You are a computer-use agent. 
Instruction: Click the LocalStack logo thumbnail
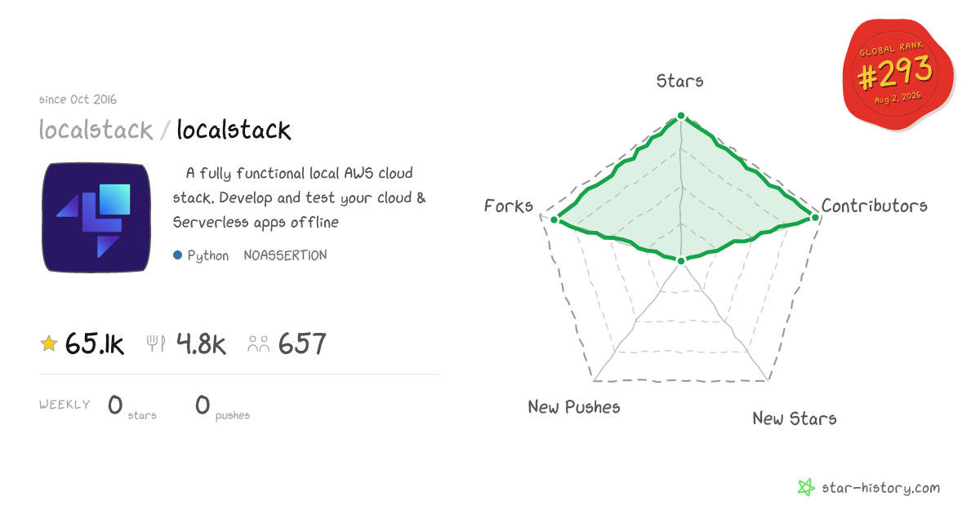click(x=96, y=218)
